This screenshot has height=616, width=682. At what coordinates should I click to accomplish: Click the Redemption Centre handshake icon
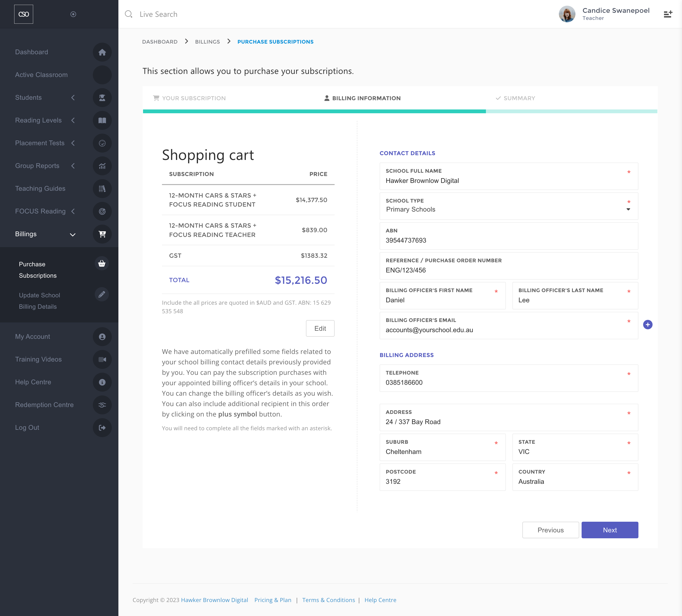(x=102, y=405)
